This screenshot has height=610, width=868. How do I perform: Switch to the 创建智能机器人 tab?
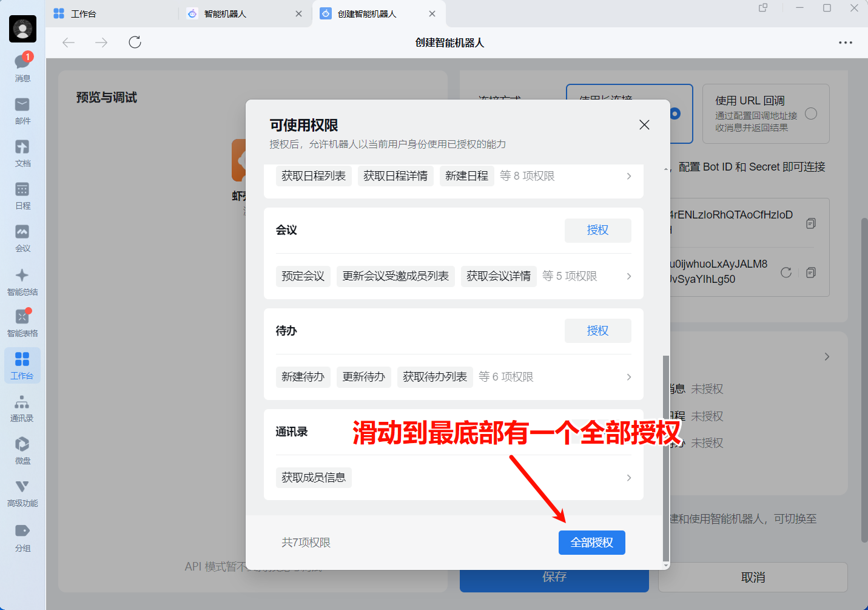tap(366, 14)
